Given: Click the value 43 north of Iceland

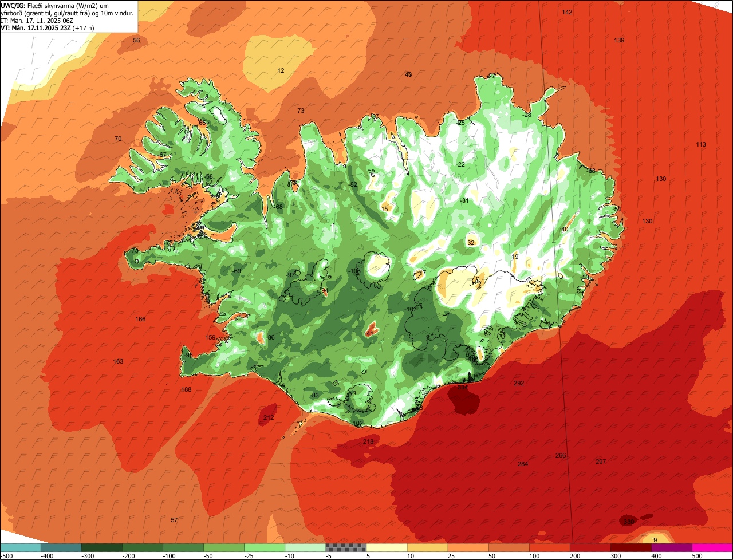Looking at the screenshot, I should pos(408,74).
